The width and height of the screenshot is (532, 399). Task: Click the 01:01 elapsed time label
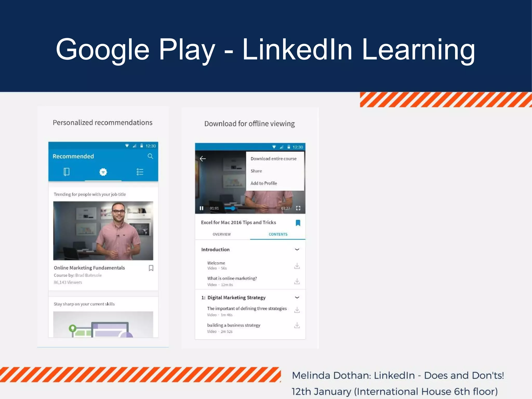(x=214, y=208)
